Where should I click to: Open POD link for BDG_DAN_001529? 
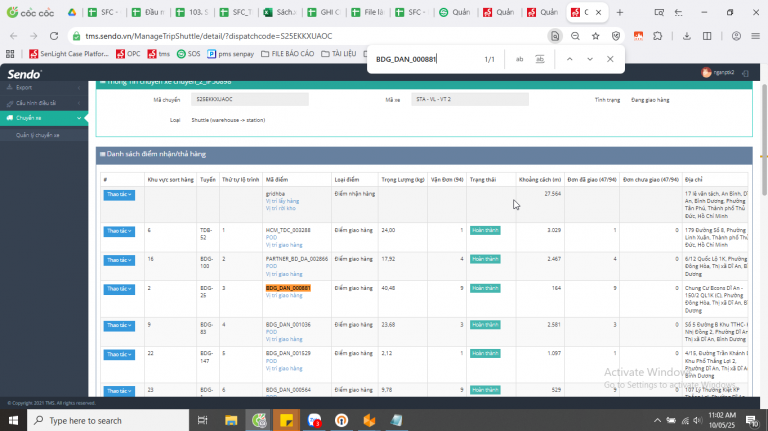pos(271,361)
